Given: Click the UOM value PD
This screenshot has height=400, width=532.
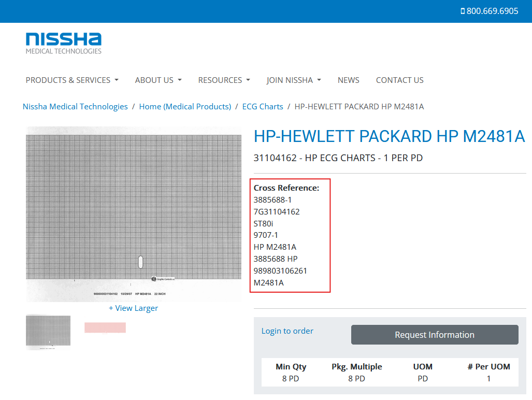Looking at the screenshot, I should 423,379.
